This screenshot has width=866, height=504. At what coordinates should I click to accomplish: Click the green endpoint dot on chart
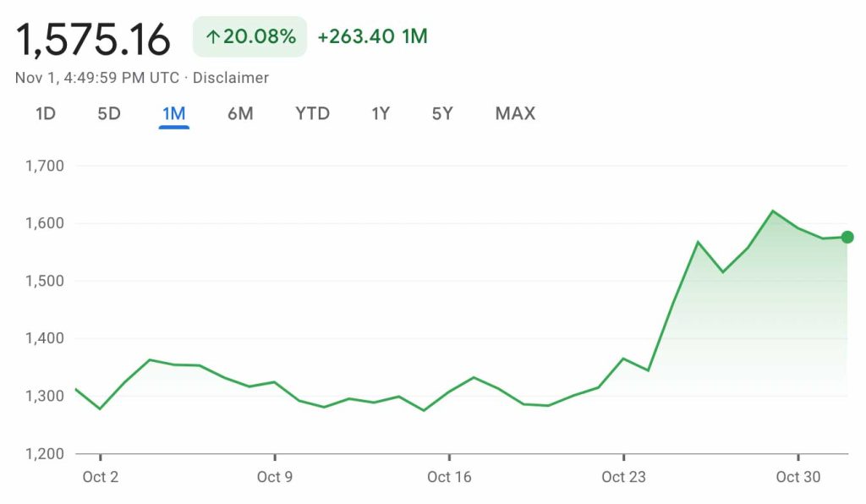coord(847,238)
